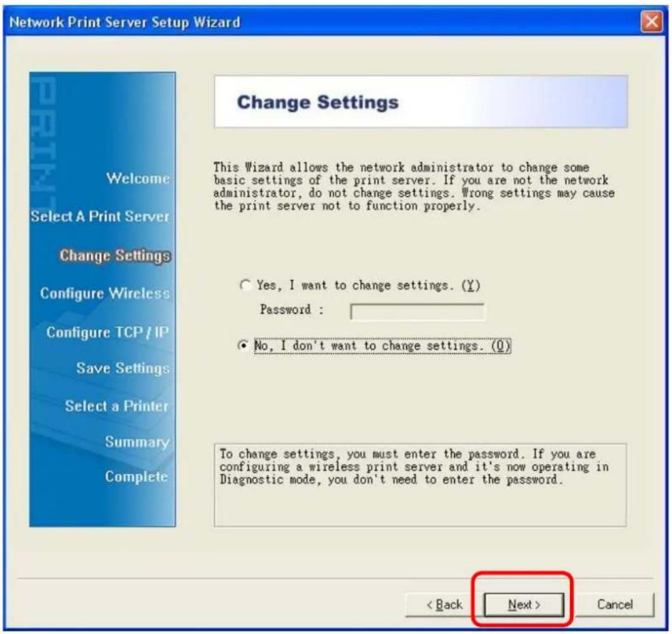
Task: Click the Change Settings page heading banner
Action: point(420,102)
